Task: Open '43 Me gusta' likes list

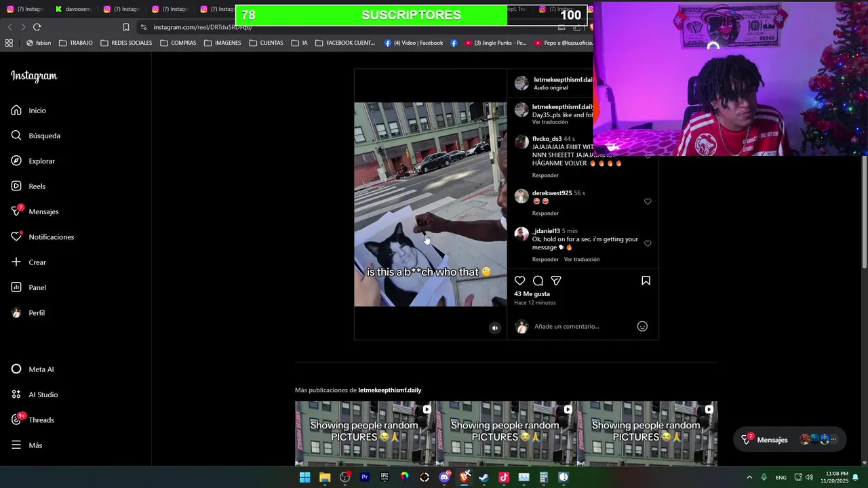Action: [x=532, y=294]
